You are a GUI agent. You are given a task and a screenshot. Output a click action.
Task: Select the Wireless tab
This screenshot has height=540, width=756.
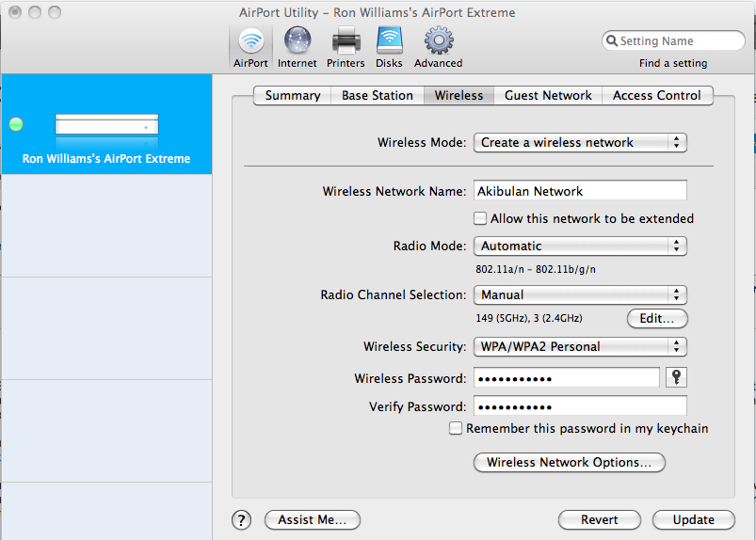(x=458, y=95)
